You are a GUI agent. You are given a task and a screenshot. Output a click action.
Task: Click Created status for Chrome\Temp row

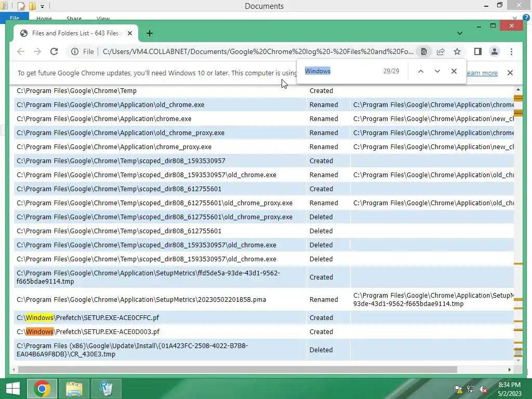[321, 90]
